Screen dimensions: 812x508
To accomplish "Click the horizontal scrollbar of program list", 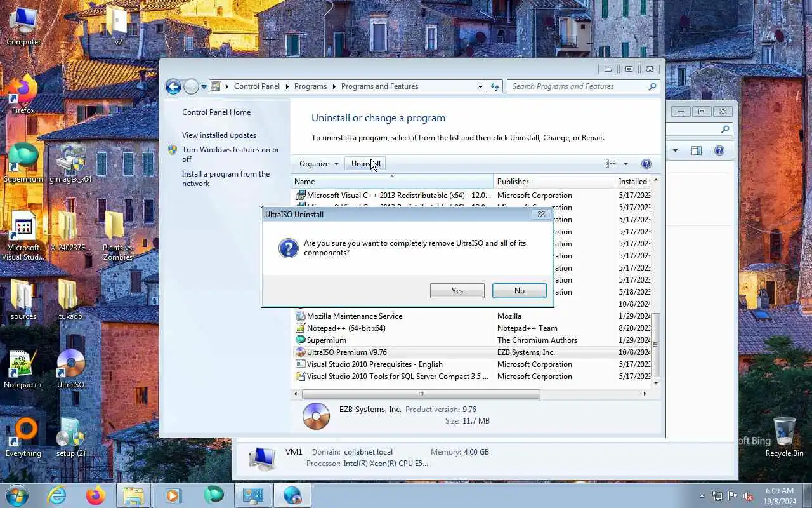I will coord(421,394).
